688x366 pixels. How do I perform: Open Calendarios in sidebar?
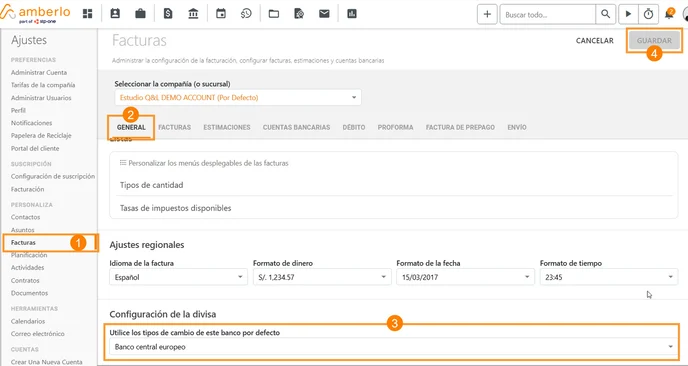pyautogui.click(x=28, y=321)
